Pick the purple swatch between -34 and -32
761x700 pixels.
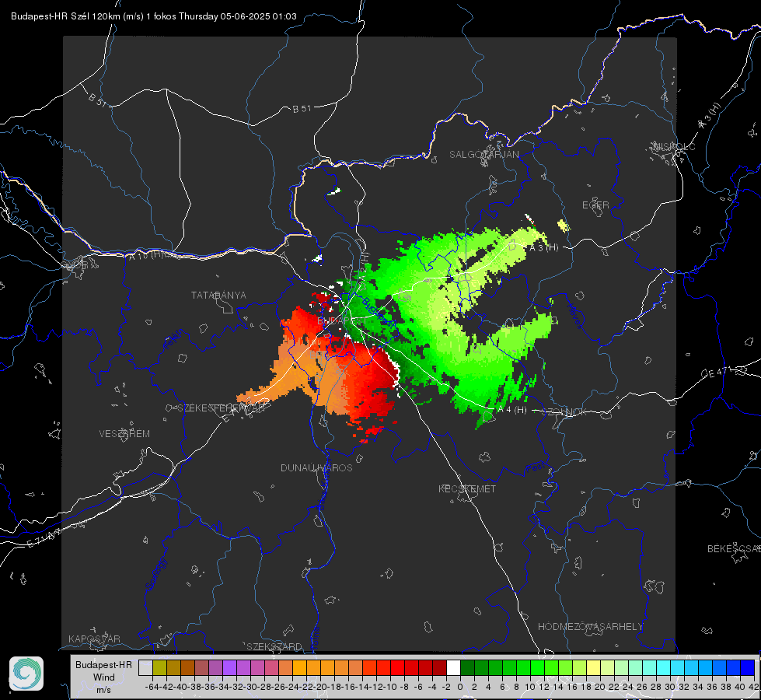pos(229,668)
